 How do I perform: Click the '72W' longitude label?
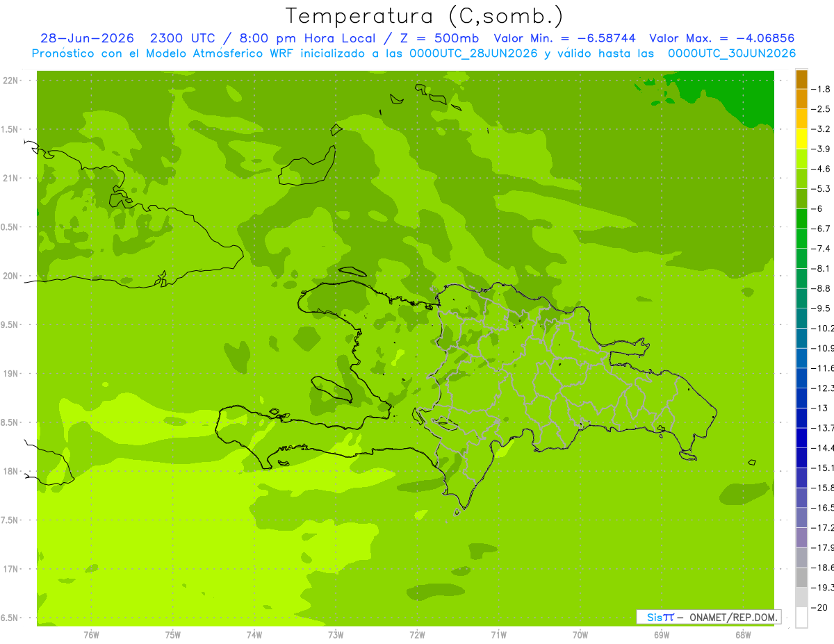[417, 634]
